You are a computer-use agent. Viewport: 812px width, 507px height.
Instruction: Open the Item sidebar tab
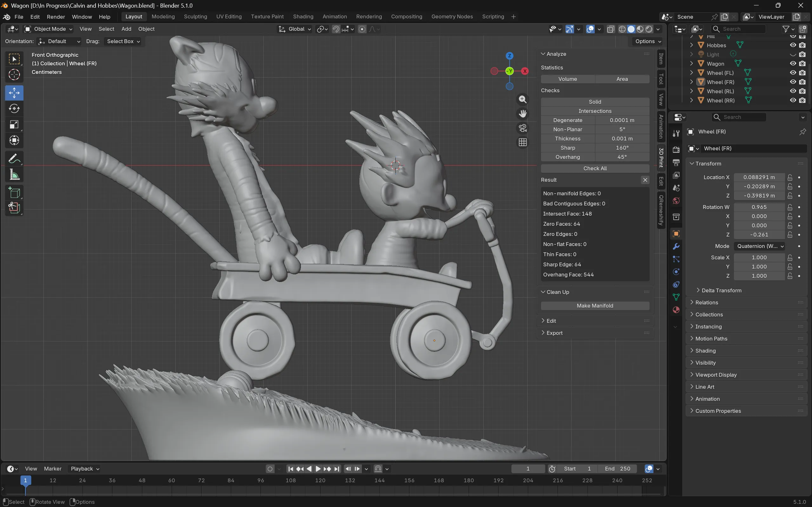click(x=661, y=59)
